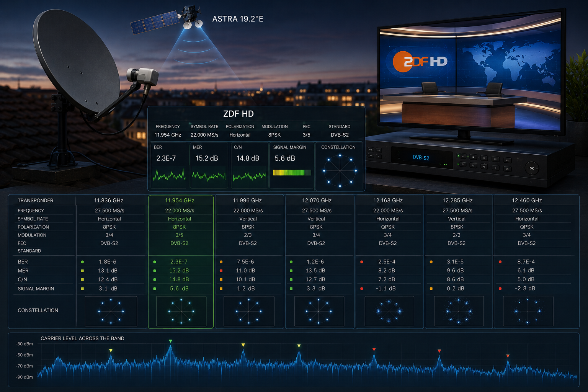Open the highlighted constellation thumbnail under 11.954 GHz
The image size is (588, 392).
[181, 311]
